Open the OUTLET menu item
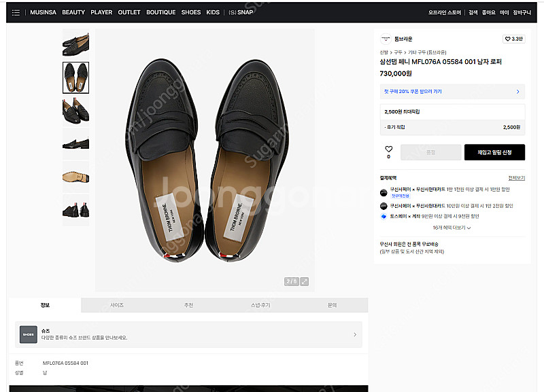544x392 pixels. point(129,12)
